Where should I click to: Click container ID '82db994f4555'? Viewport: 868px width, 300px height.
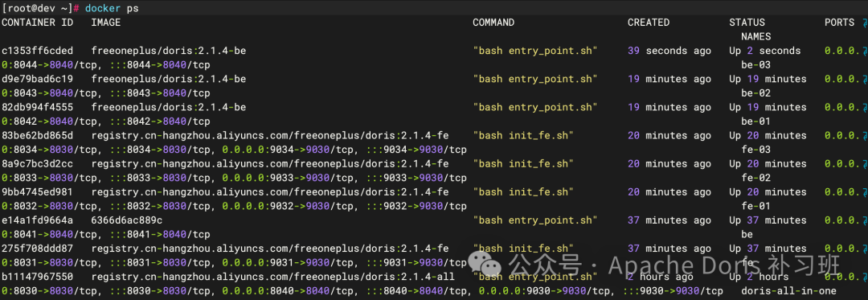click(37, 108)
